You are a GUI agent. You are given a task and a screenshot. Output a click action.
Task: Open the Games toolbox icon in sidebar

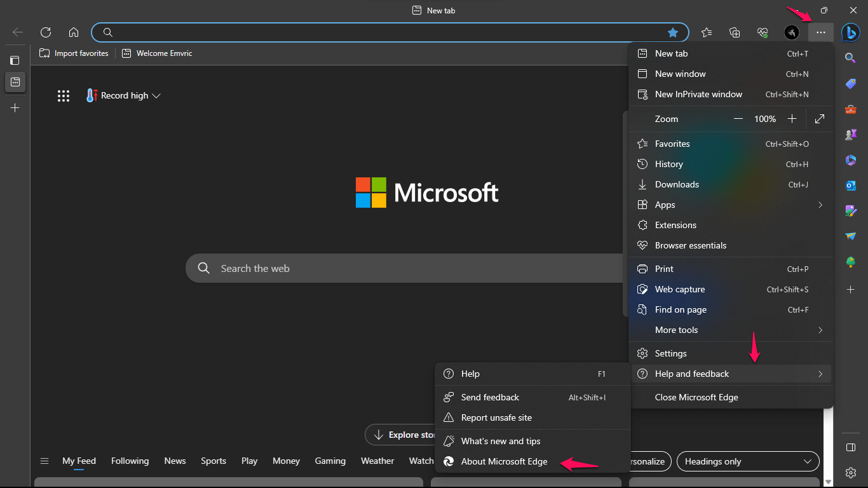tap(850, 109)
